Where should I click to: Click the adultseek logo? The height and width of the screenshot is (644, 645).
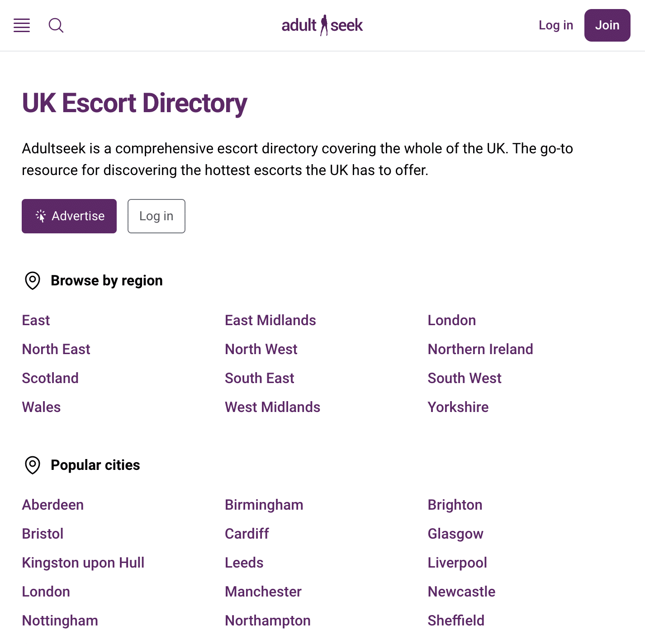tap(322, 25)
